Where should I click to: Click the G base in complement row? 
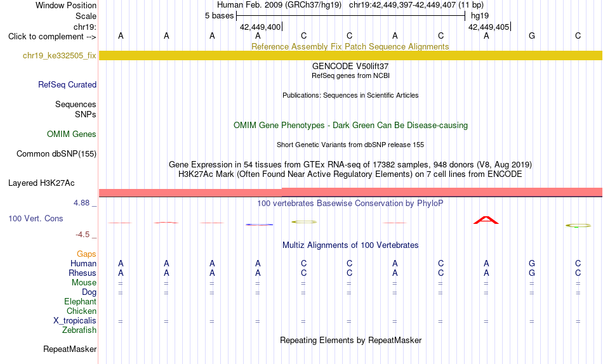(532, 36)
